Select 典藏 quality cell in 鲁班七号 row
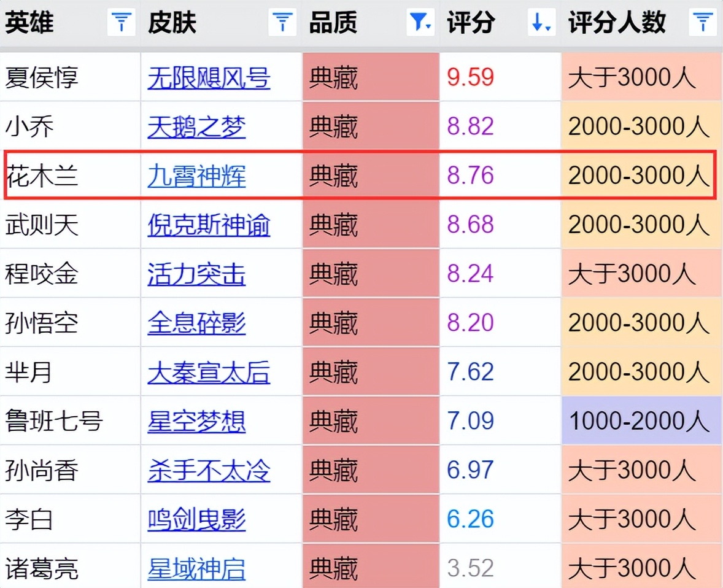Image resolution: width=723 pixels, height=588 pixels. click(371, 420)
